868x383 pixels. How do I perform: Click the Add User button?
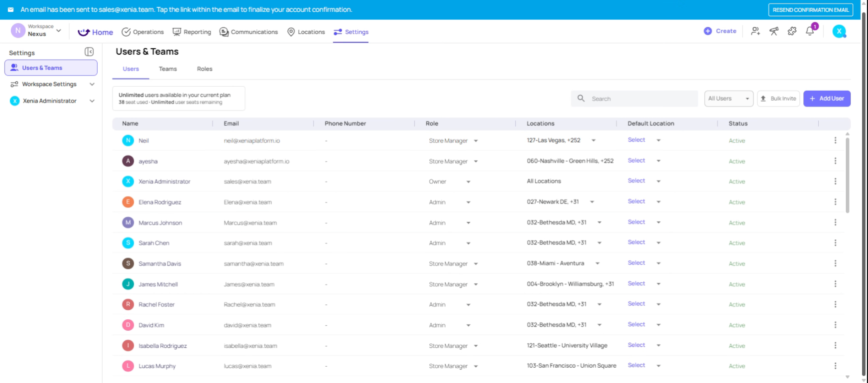click(x=826, y=98)
